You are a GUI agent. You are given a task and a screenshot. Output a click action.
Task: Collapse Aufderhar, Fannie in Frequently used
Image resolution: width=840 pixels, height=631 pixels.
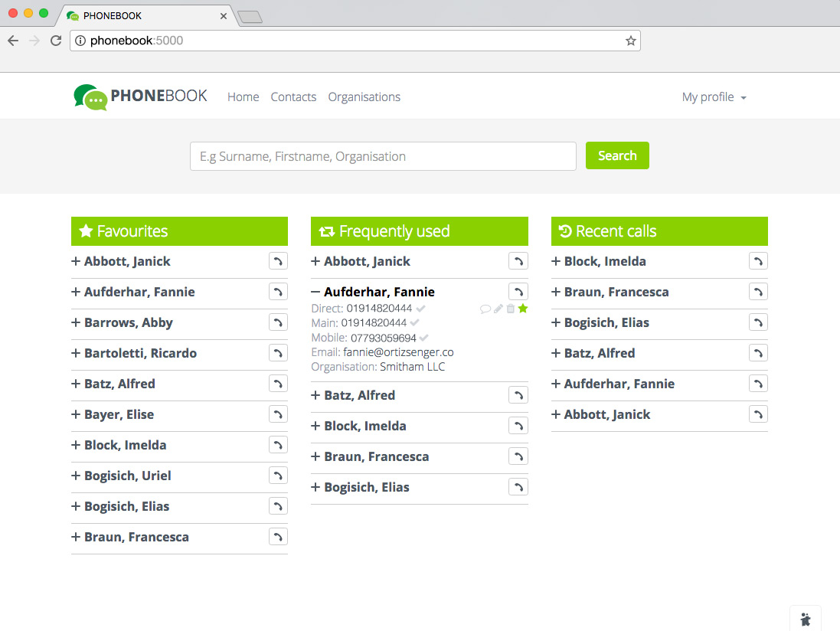pyautogui.click(x=315, y=292)
